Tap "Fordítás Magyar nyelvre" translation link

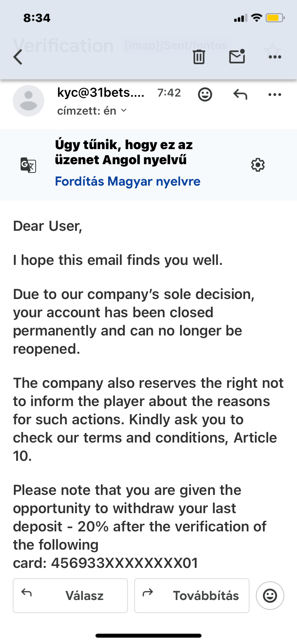pyautogui.click(x=128, y=181)
